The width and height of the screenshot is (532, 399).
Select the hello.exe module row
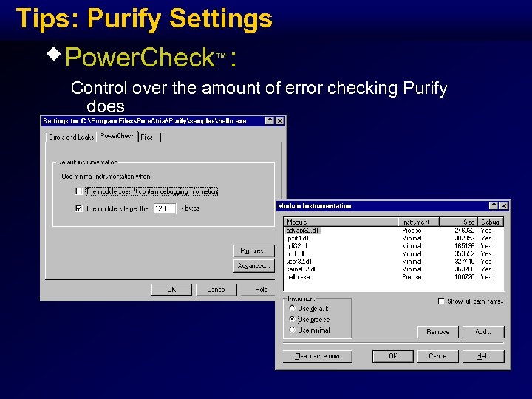(394, 277)
